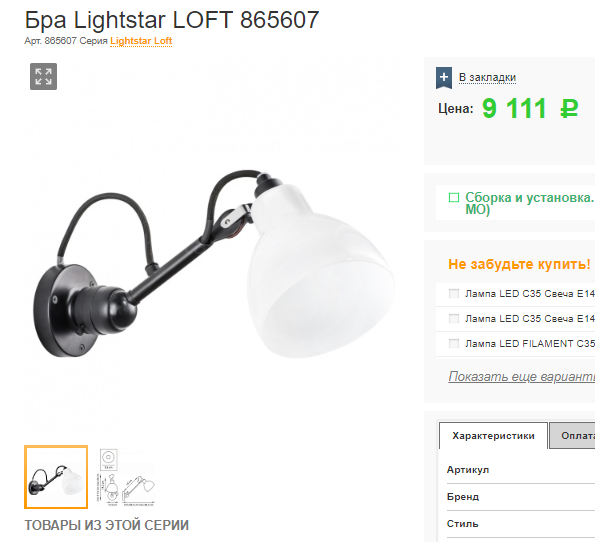Click the main wall lamp product image
This screenshot has height=542, width=595.
[214, 264]
